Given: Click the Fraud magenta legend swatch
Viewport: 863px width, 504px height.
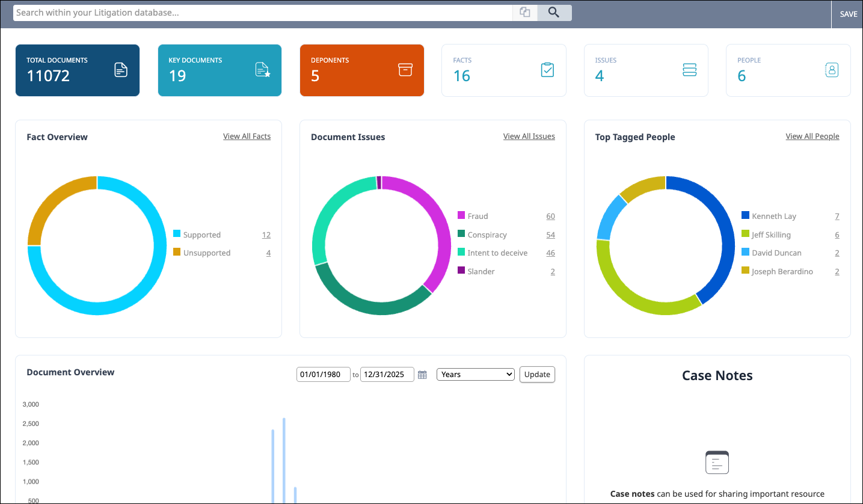Looking at the screenshot, I should click(x=461, y=215).
